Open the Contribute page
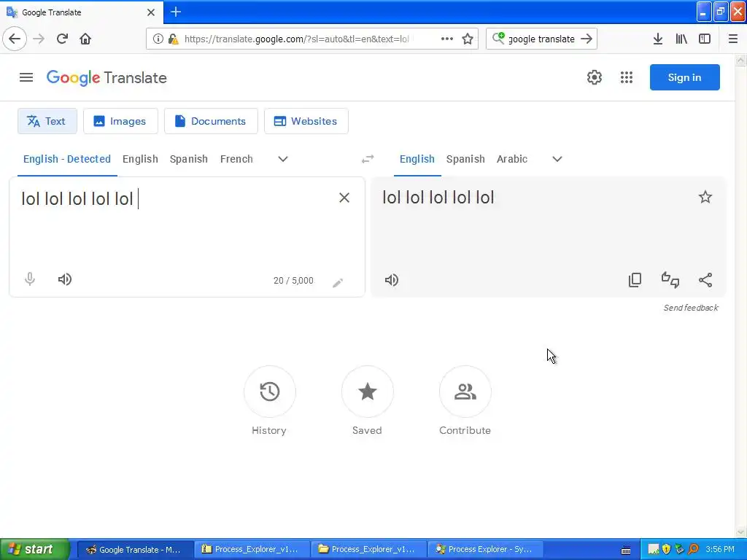The height and width of the screenshot is (560, 747). 465,392
